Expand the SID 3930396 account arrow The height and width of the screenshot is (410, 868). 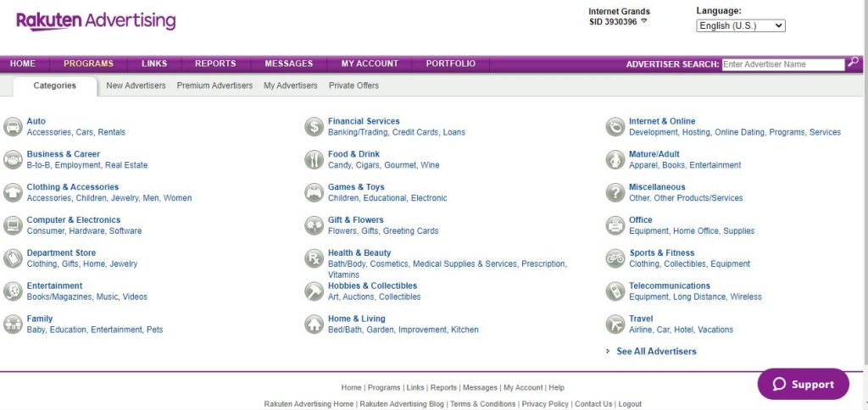click(x=644, y=21)
